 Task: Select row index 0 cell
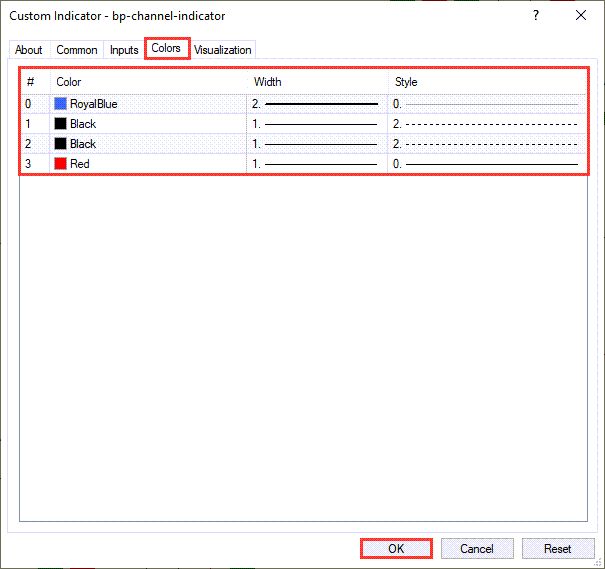tap(35, 104)
